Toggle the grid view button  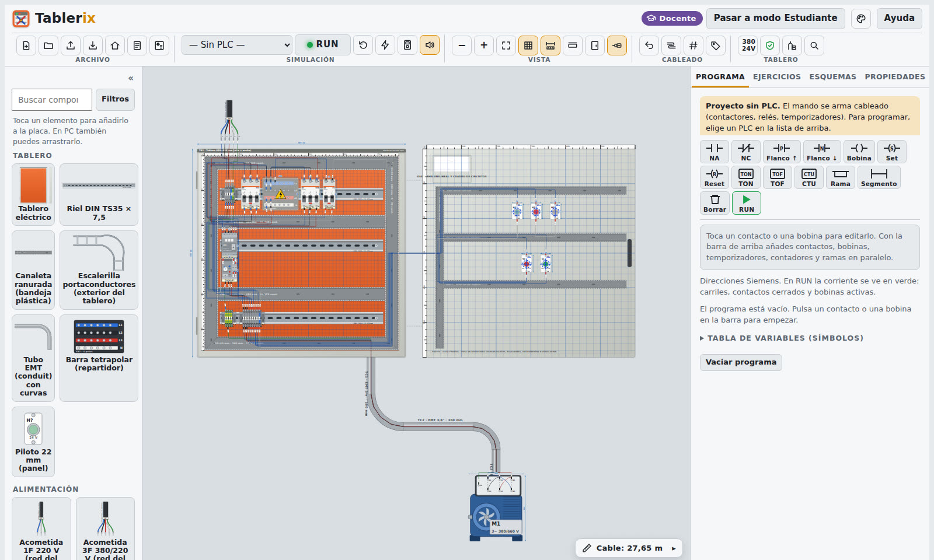(528, 45)
